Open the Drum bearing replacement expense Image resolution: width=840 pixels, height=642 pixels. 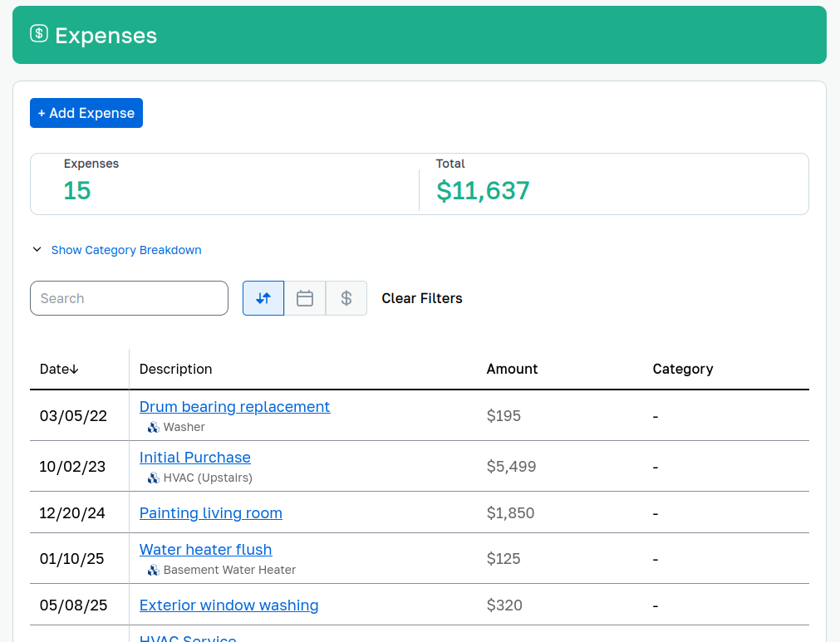[234, 407]
